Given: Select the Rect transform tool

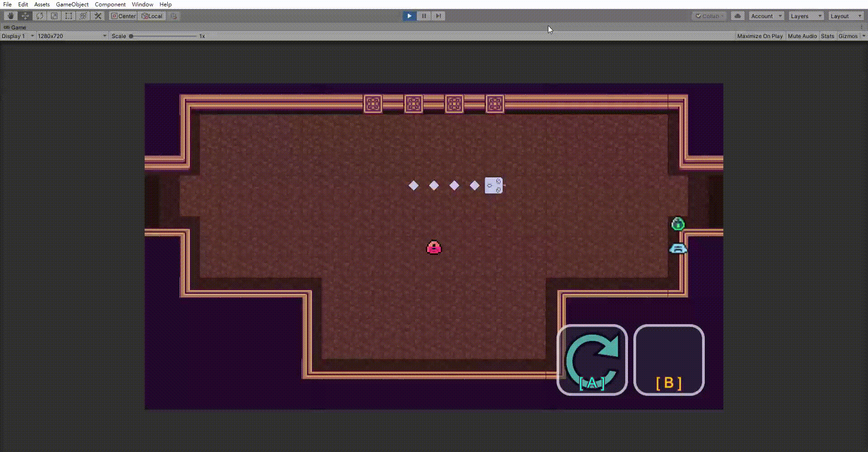Looking at the screenshot, I should pyautogui.click(x=69, y=16).
